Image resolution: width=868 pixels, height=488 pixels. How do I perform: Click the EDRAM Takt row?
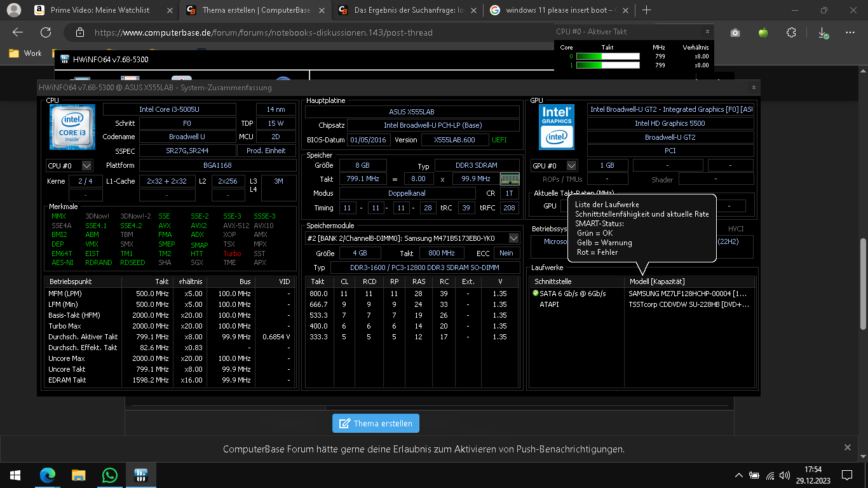click(170, 380)
